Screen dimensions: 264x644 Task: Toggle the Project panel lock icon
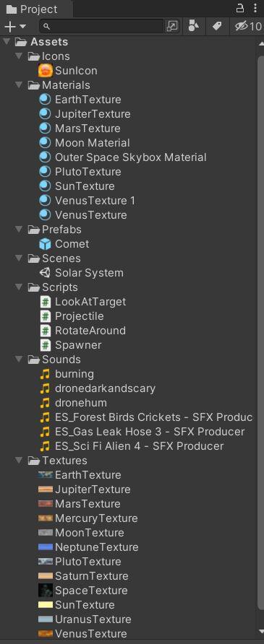(x=240, y=8)
